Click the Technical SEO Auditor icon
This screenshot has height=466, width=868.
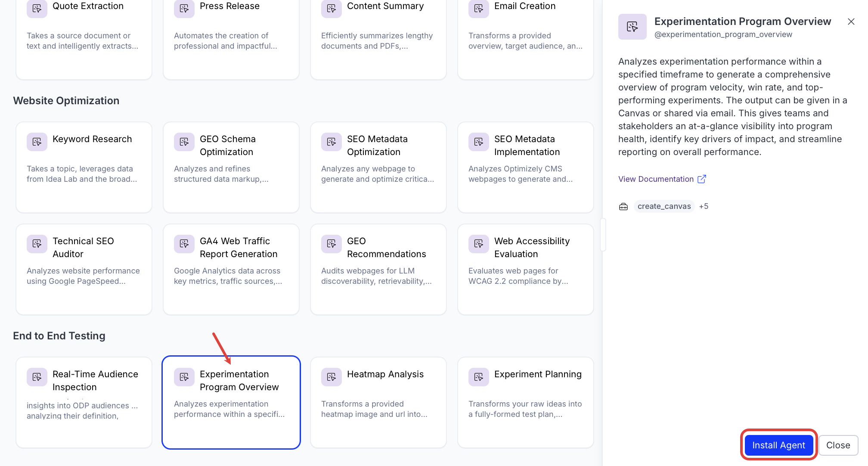pos(37,244)
